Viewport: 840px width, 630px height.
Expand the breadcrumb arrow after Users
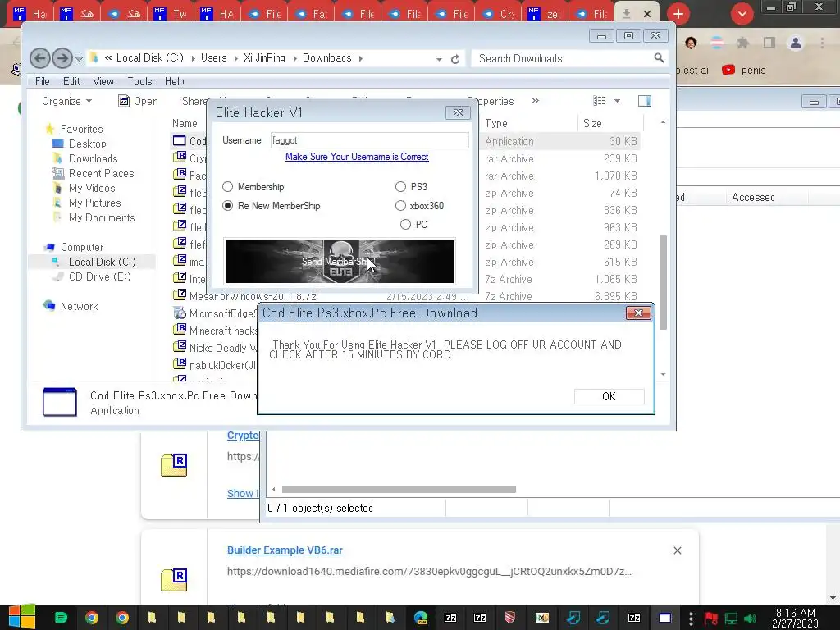pos(235,58)
